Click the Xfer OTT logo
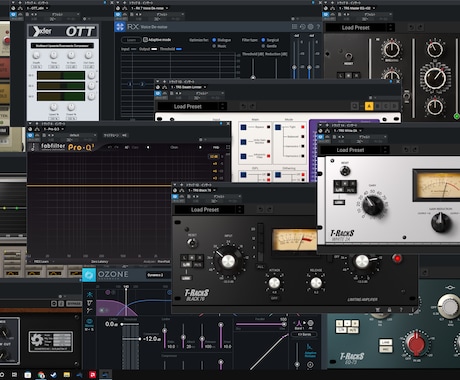460x380 pixels. point(63,31)
